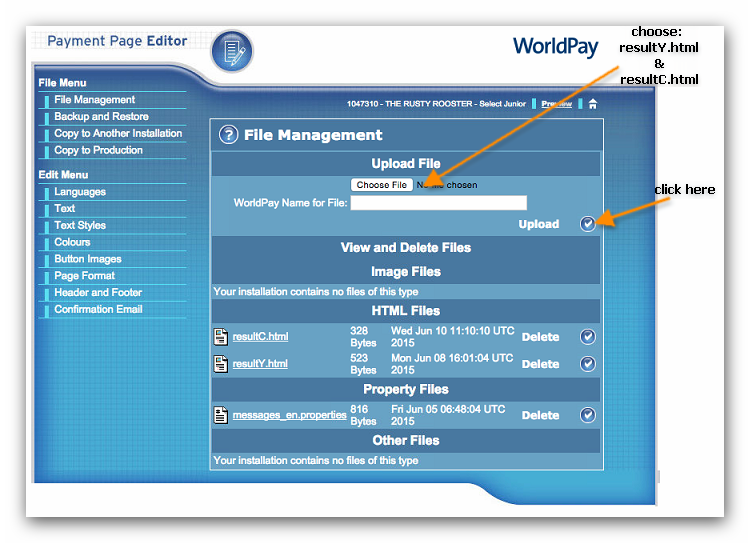Open the resultC.html link
Viewport: 750px width, 543px height.
(261, 337)
